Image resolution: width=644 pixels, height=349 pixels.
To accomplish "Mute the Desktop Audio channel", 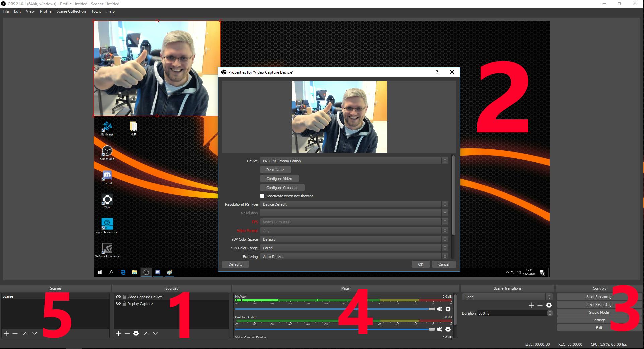I will pyautogui.click(x=439, y=329).
